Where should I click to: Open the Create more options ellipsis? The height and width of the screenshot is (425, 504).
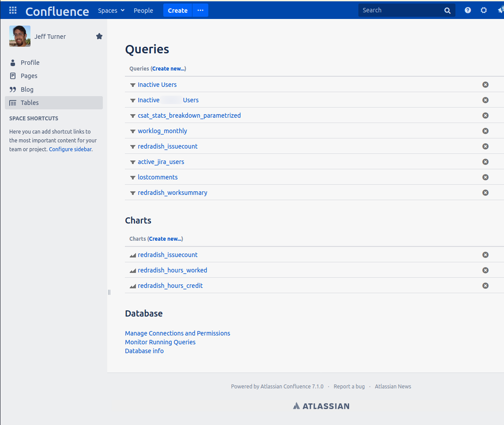point(200,11)
